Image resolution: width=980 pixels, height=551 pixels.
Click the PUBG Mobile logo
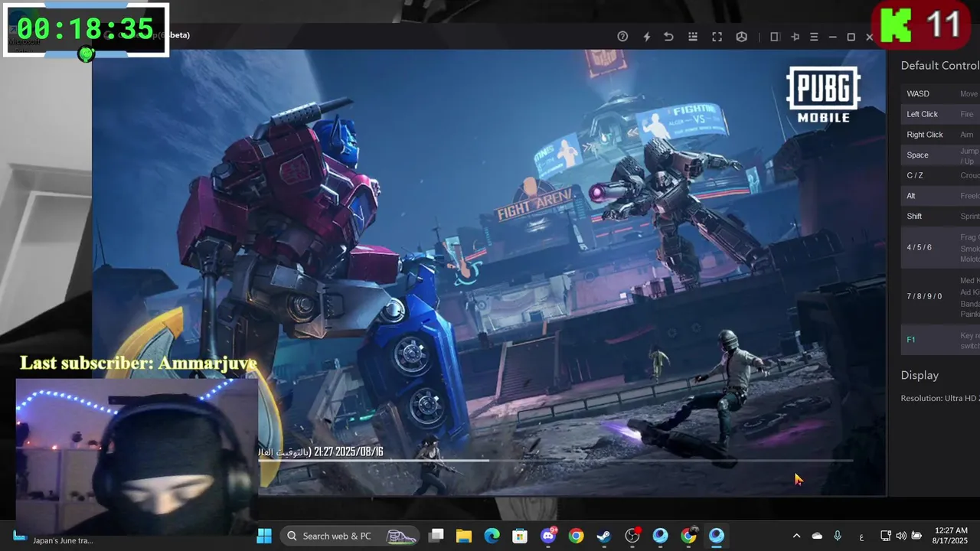[x=824, y=95]
